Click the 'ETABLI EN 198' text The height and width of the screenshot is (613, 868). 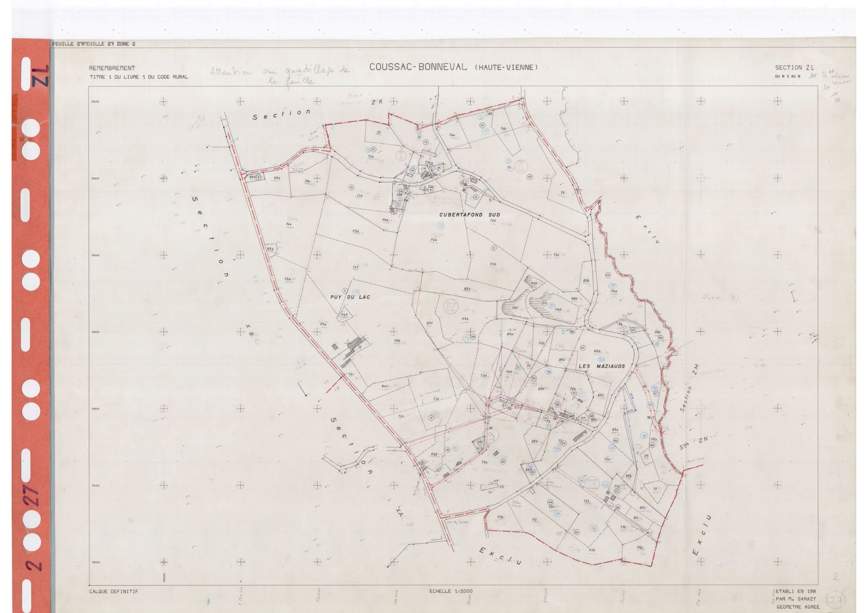coord(796,591)
